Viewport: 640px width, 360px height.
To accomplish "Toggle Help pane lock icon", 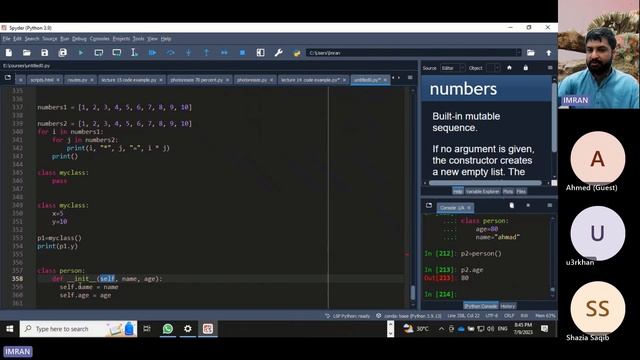I will click(526, 68).
